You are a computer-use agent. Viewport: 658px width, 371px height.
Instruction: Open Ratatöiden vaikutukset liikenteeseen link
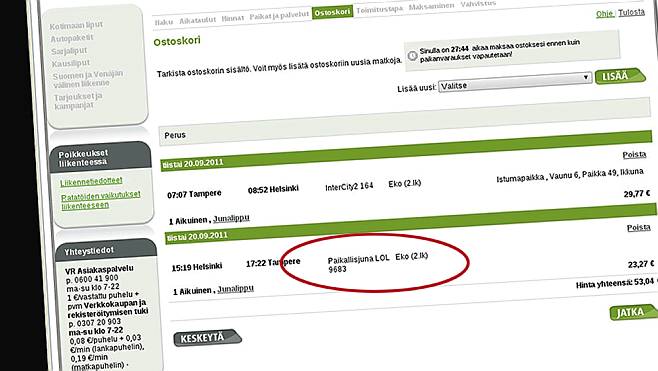(101, 200)
